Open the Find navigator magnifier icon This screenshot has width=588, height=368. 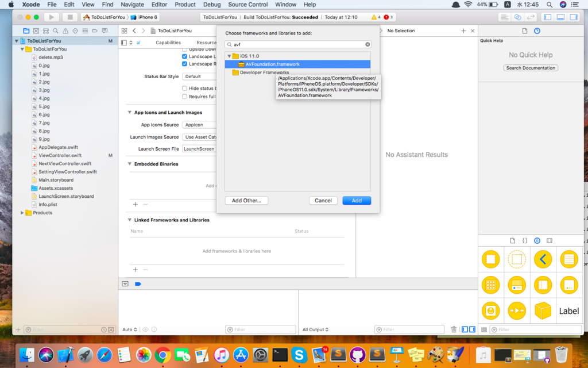click(56, 31)
